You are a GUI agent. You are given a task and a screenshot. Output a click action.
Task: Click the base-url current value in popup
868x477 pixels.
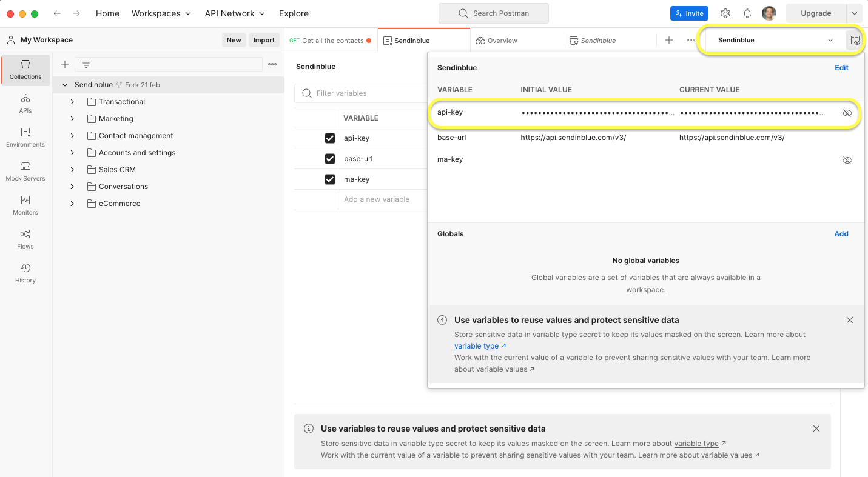pyautogui.click(x=732, y=138)
